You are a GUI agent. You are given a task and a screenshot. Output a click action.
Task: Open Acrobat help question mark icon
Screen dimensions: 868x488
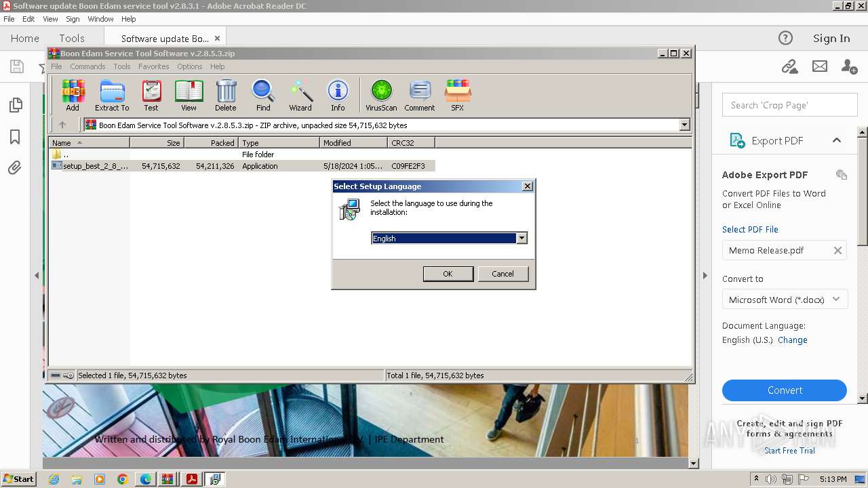tap(785, 38)
